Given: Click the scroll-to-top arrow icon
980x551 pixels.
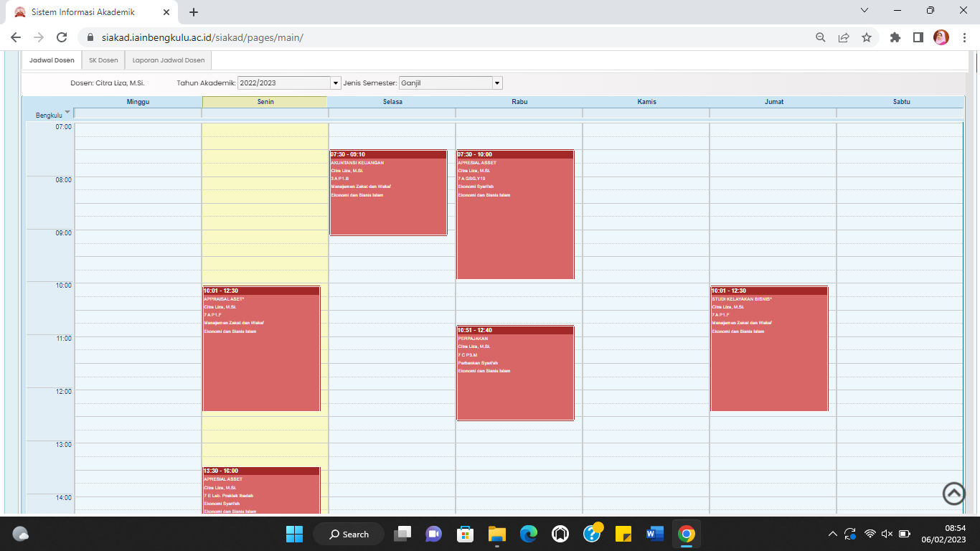Looking at the screenshot, I should click(953, 494).
